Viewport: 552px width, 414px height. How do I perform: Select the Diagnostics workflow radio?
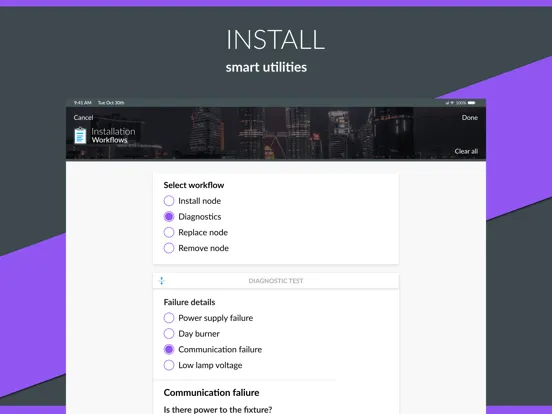(x=169, y=217)
